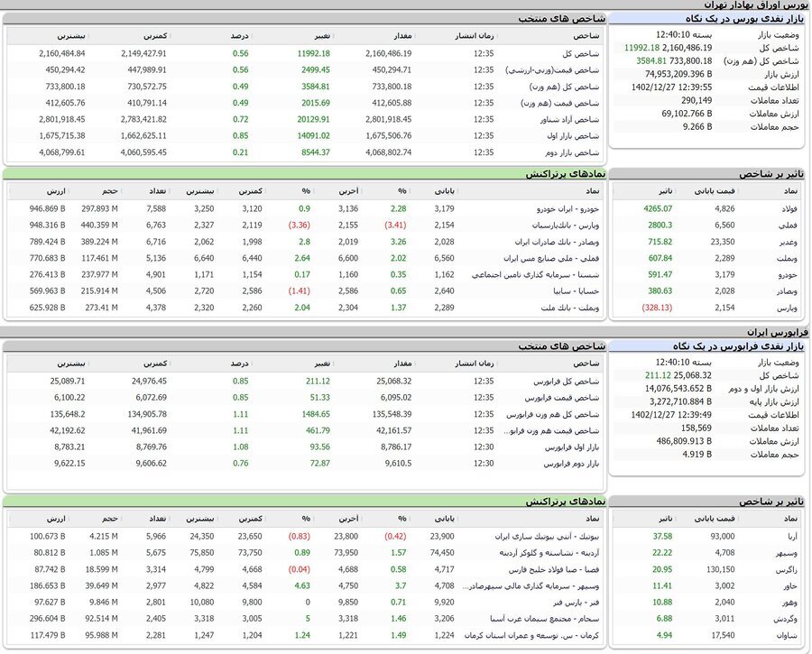The image size is (812, 654).
Task: Click closing price 130,150 for زاگرس
Action: click(720, 569)
